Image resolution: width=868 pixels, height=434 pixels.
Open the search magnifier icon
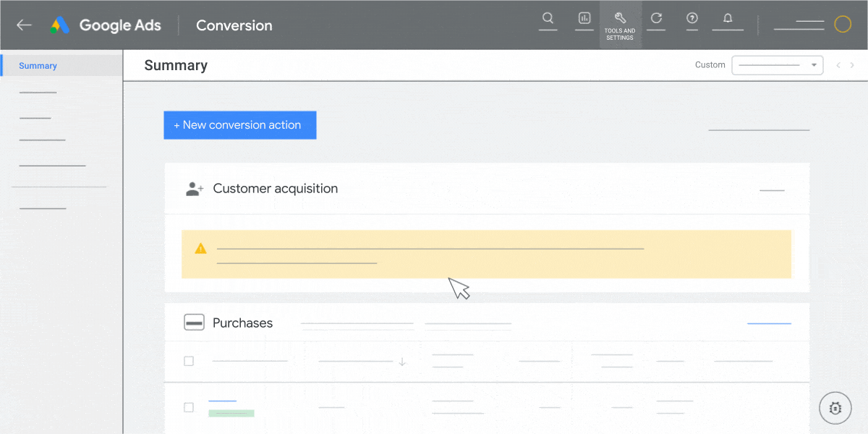pyautogui.click(x=548, y=19)
